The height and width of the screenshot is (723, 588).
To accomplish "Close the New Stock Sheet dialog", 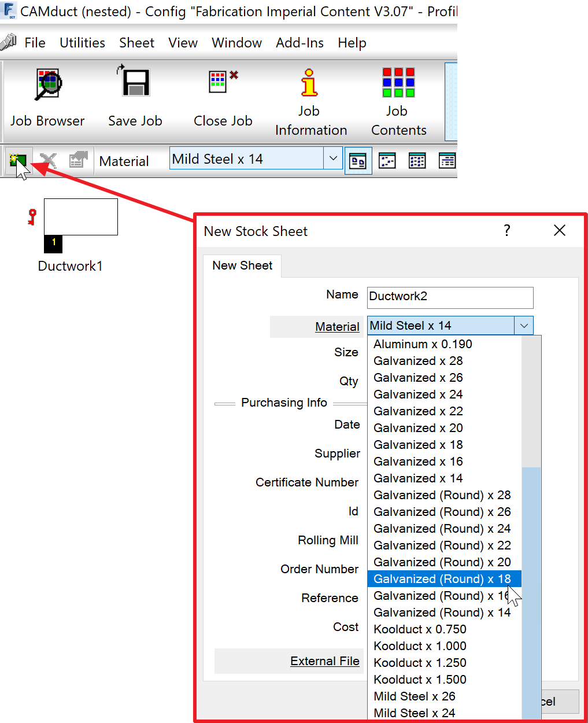I will 559,230.
